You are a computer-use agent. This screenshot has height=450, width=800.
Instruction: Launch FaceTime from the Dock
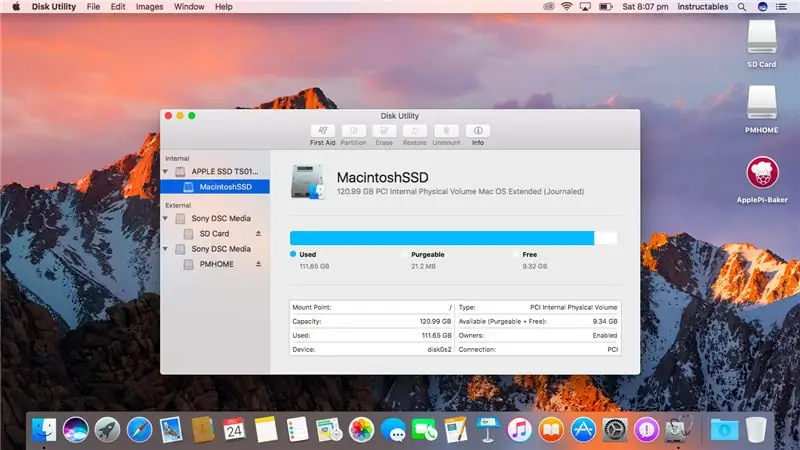click(424, 430)
